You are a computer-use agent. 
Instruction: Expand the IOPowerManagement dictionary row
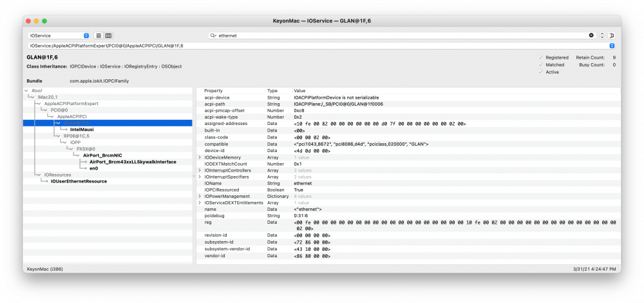pyautogui.click(x=200, y=197)
